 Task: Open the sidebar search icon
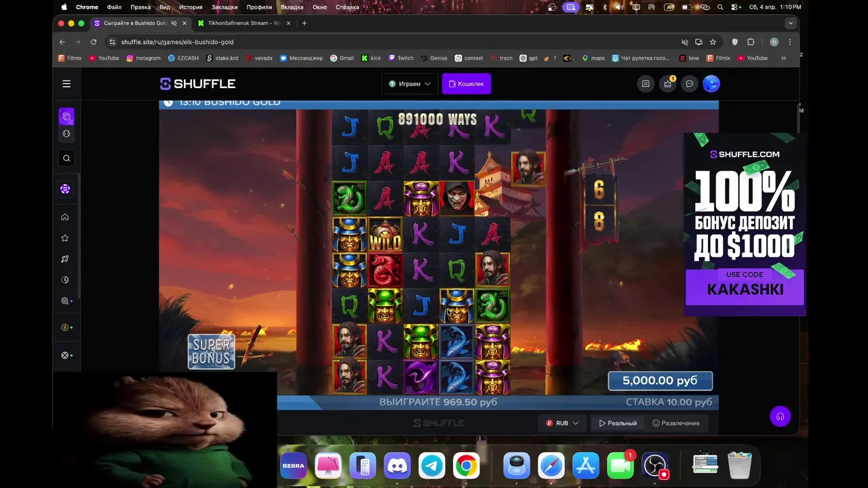click(x=66, y=159)
